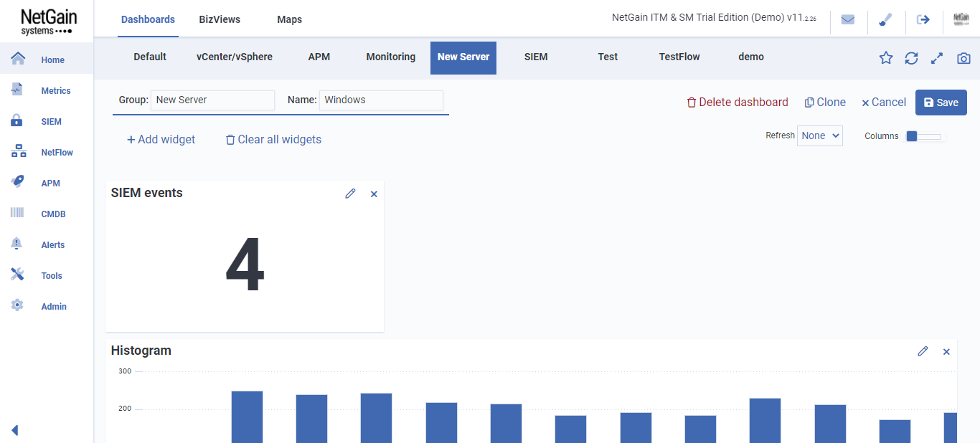The image size is (980, 443).
Task: Switch to the BizViews top tab
Action: 220,19
